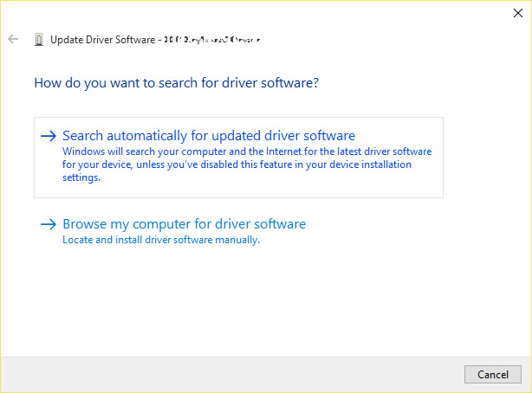532x393 pixels.
Task: Click the back arrow in the header
Action: tap(13, 39)
